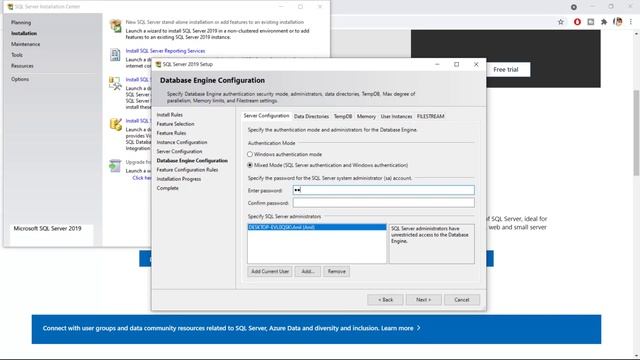The height and width of the screenshot is (360, 640).
Task: Select the Server Configuration tab
Action: click(266, 116)
